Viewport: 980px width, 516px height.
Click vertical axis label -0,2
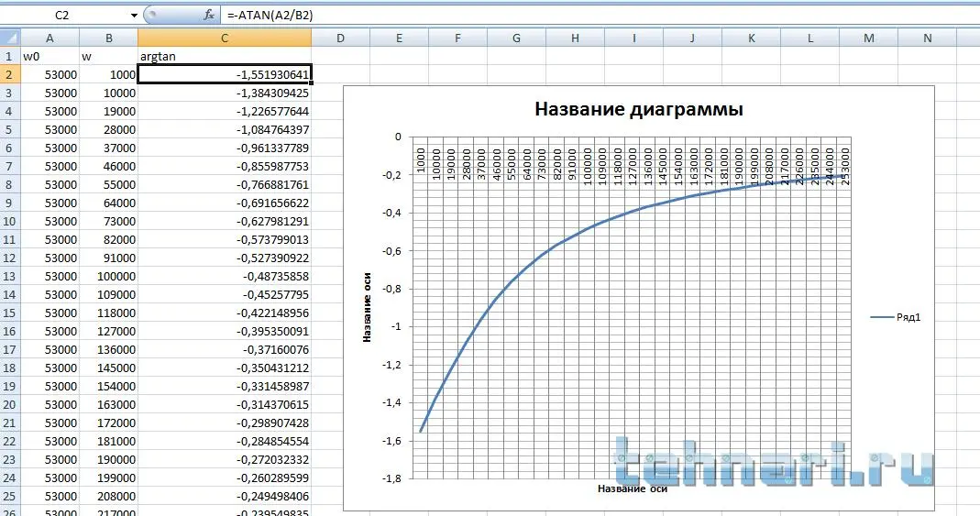point(391,175)
